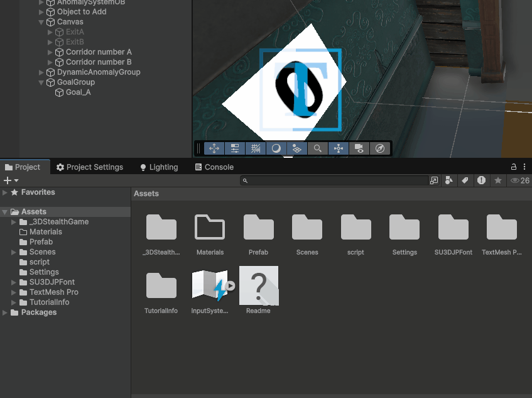Collapse the GoalGroup object in the hierarchy

[41, 82]
